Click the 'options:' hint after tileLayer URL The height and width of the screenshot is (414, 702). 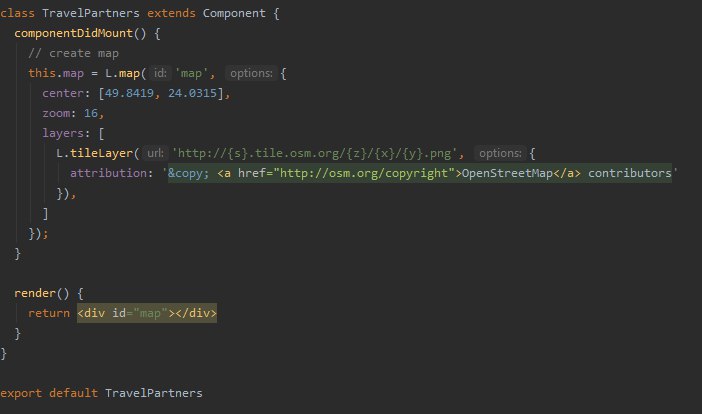pyautogui.click(x=500, y=154)
